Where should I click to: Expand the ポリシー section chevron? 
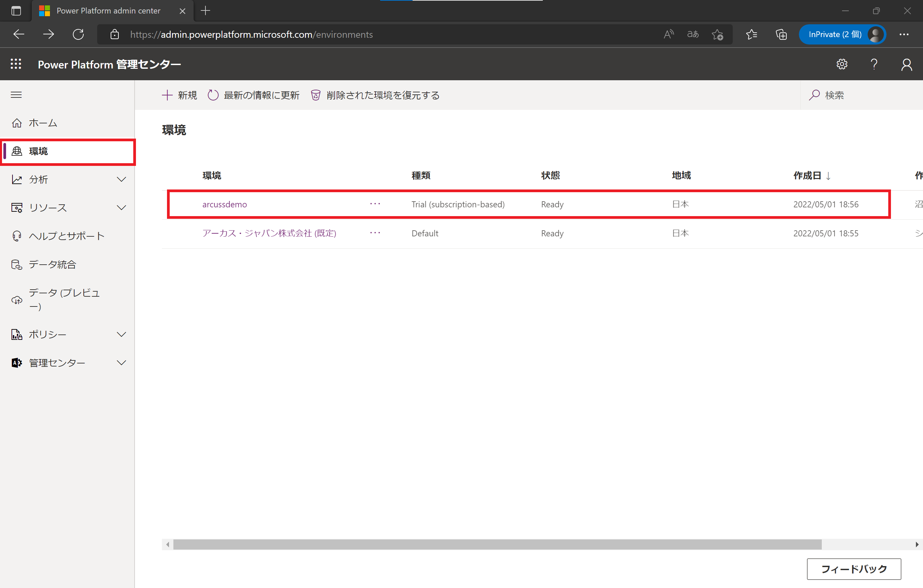[121, 334]
